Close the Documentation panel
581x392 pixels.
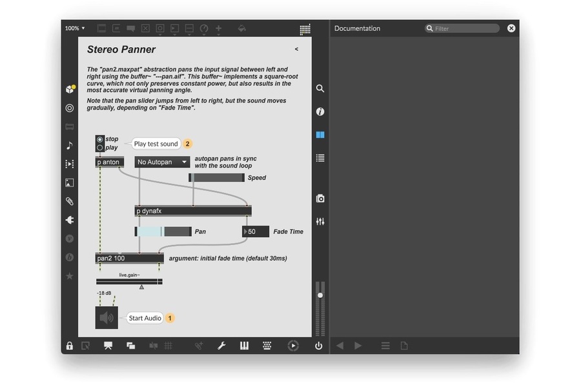click(x=511, y=28)
